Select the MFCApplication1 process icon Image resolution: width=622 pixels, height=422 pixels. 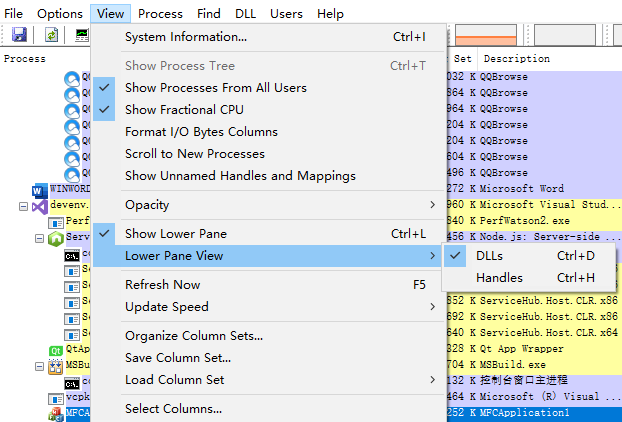click(x=56, y=414)
